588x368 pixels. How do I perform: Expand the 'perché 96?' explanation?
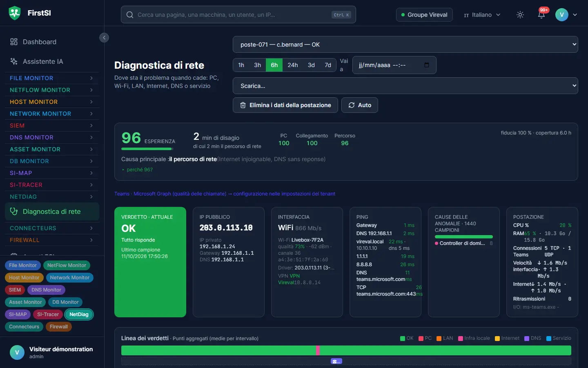tap(138, 170)
